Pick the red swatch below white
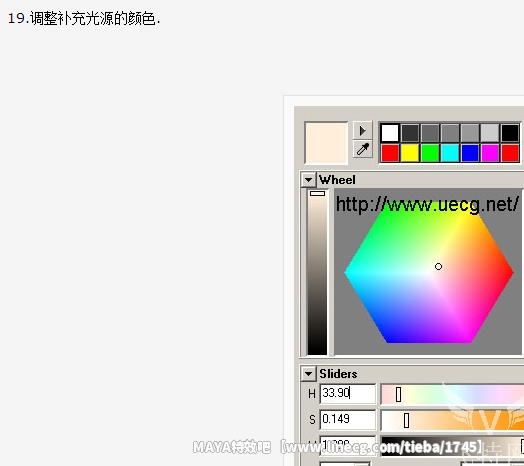This screenshot has width=524, height=466. point(390,153)
